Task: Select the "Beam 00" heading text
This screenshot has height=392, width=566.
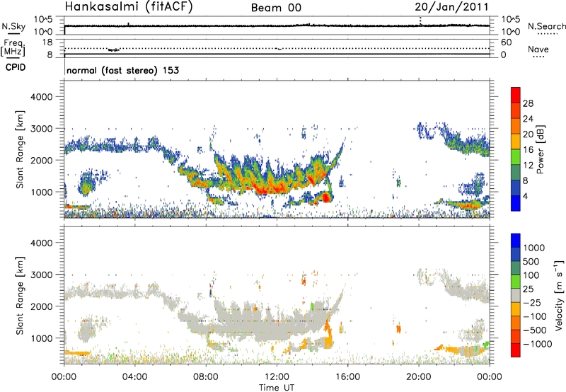Action: (276, 8)
